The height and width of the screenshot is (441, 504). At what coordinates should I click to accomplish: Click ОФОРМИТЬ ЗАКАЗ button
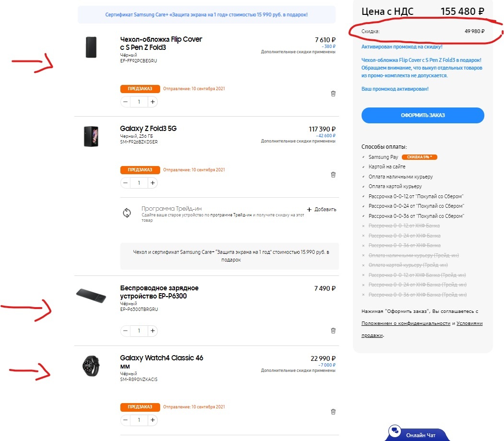(422, 115)
